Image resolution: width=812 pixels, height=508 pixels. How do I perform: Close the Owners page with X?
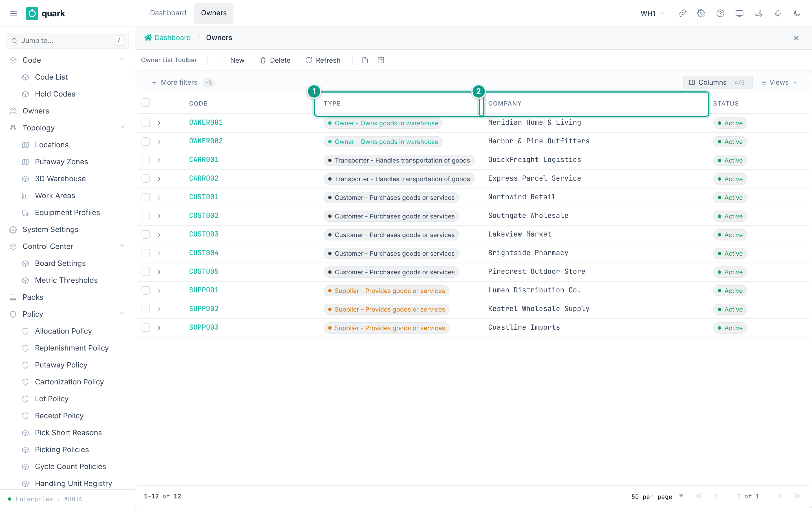pyautogui.click(x=796, y=38)
